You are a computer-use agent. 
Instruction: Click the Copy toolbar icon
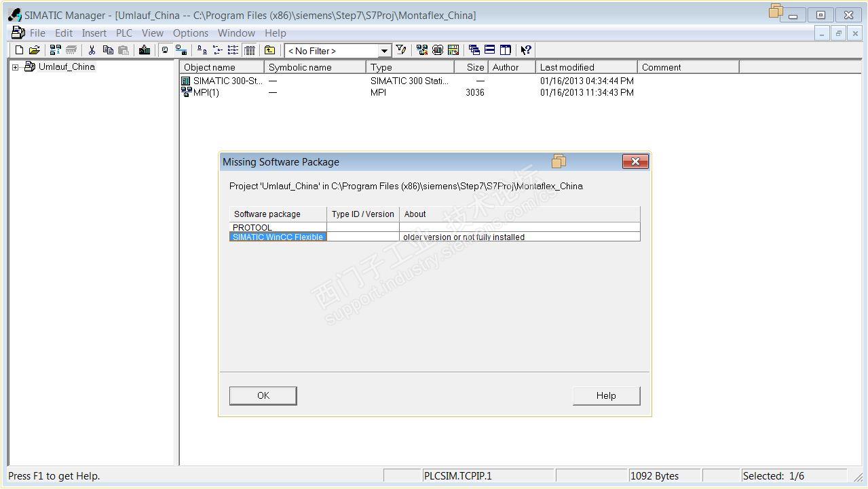pyautogui.click(x=107, y=50)
